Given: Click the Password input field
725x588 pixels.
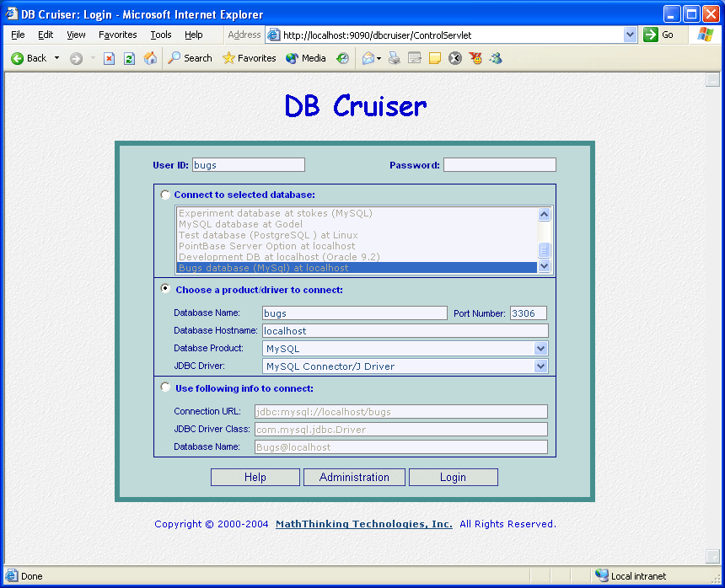Looking at the screenshot, I should pos(499,165).
